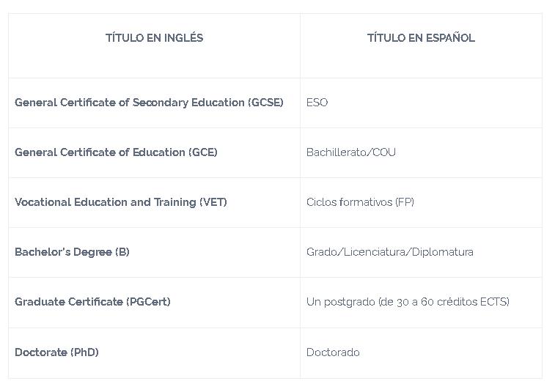Click the Bachillerato/COU cell
The height and width of the screenshot is (392, 555).
[351, 152]
